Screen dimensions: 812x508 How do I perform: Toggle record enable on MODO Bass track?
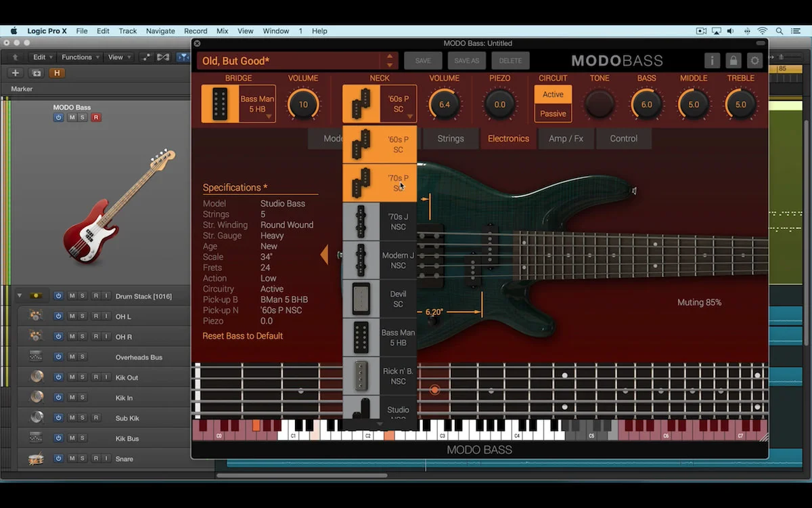pyautogui.click(x=96, y=118)
